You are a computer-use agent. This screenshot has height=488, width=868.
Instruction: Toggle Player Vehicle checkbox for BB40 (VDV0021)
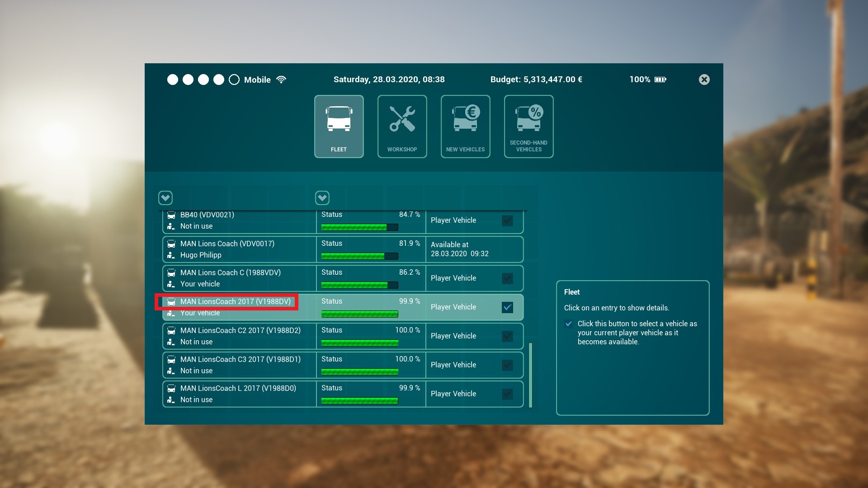[x=507, y=221]
